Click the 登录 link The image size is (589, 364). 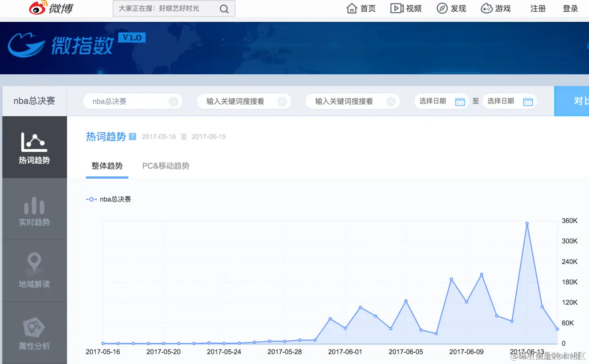pos(570,8)
